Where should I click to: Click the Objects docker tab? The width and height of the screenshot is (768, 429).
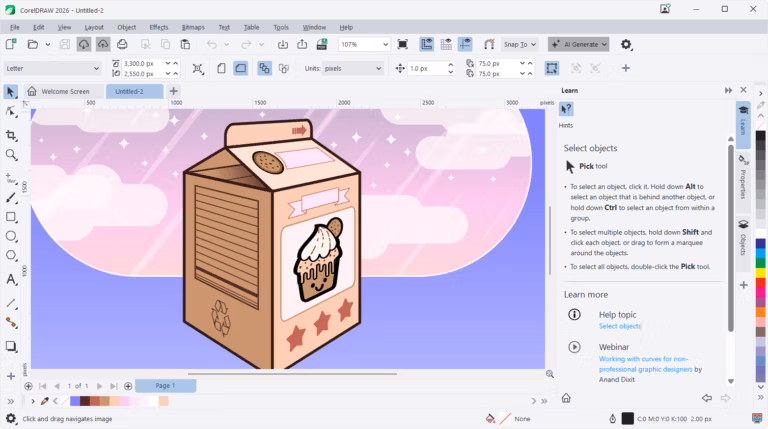(x=743, y=238)
